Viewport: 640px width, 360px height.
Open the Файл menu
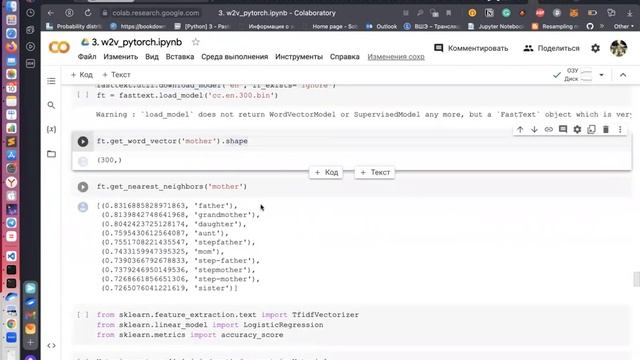click(x=87, y=57)
